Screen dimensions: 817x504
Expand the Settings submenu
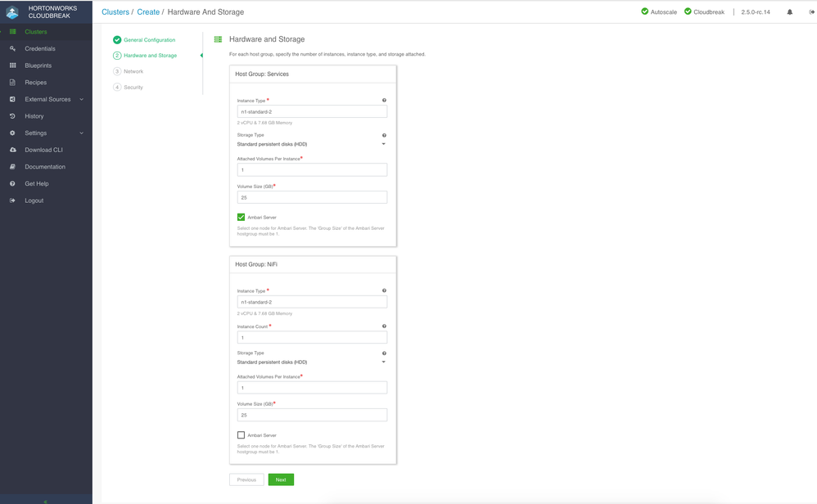tap(49, 133)
